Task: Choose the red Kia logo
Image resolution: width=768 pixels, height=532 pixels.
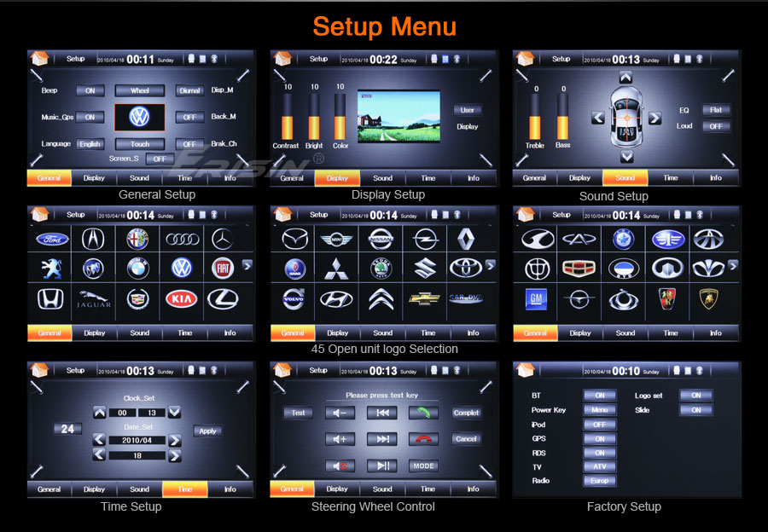Action: [182, 299]
